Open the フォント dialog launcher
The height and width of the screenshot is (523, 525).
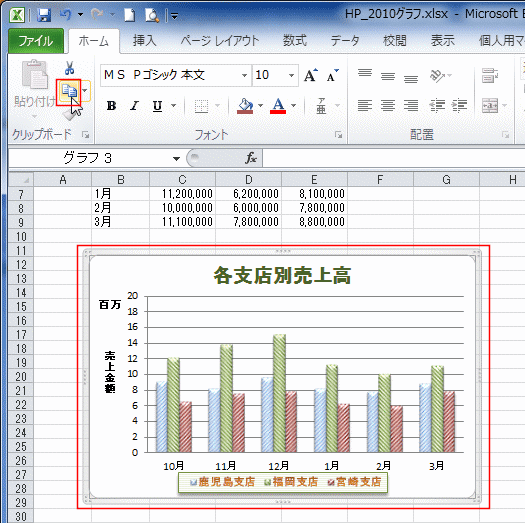pyautogui.click(x=339, y=135)
